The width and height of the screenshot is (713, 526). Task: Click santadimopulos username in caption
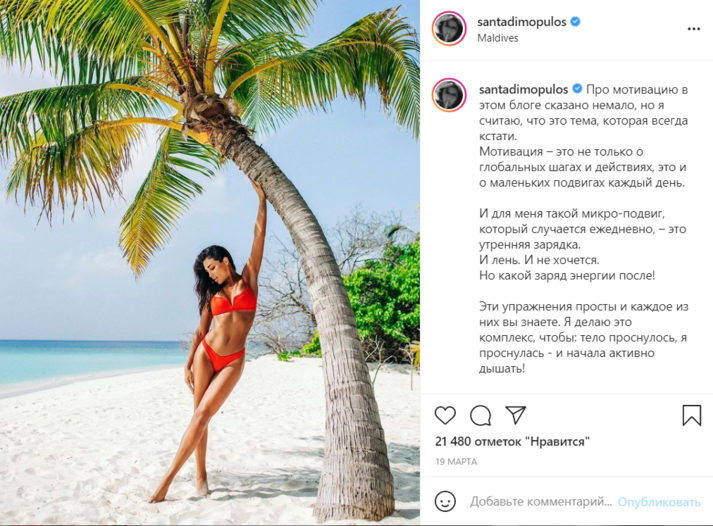[523, 89]
